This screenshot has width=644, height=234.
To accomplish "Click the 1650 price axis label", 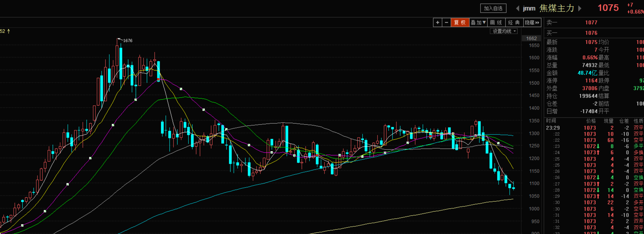I will (534, 45).
